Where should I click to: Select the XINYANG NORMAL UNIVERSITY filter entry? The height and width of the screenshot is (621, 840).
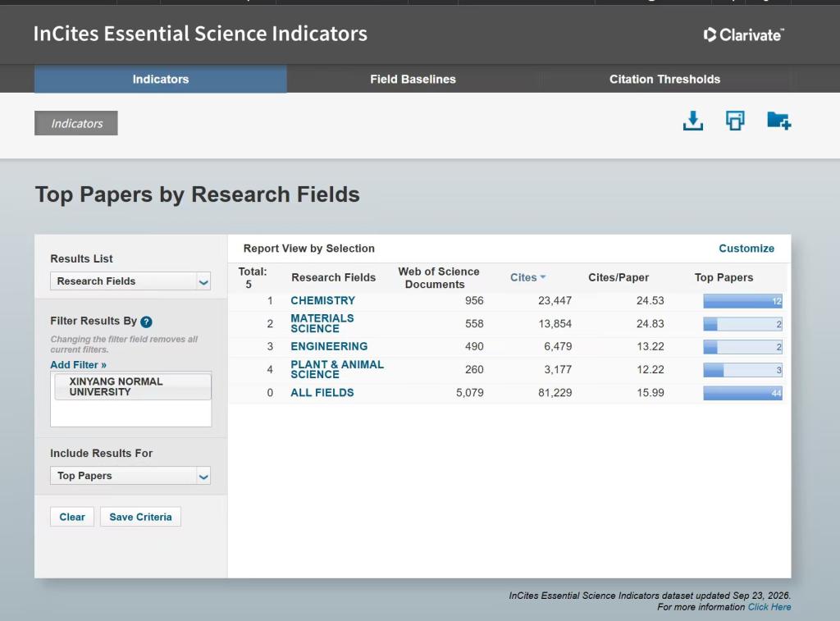point(133,386)
